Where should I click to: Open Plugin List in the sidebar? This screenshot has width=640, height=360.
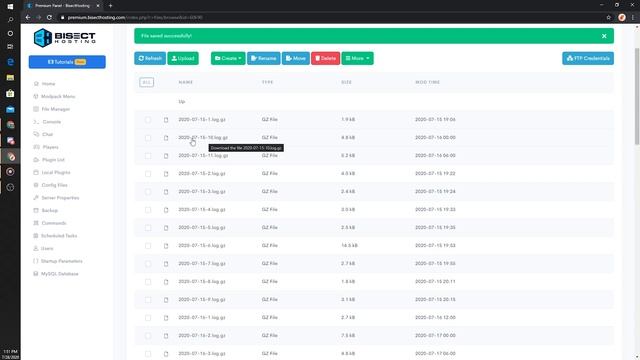pos(49,160)
